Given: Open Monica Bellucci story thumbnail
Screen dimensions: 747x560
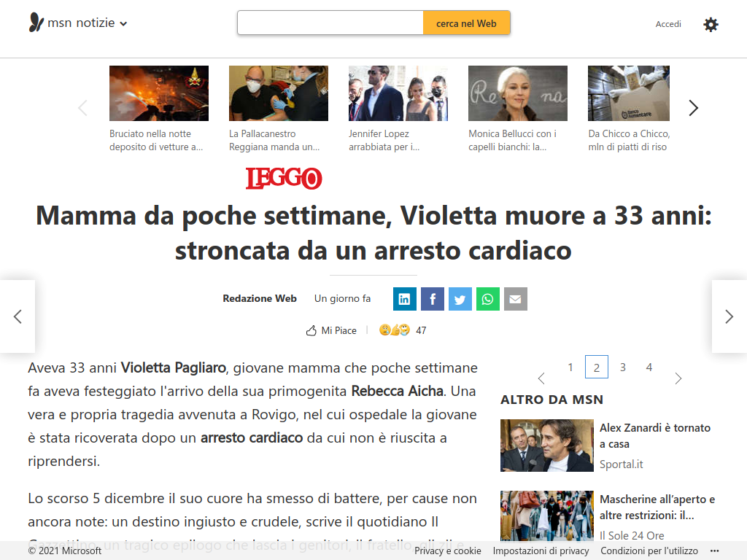Looking at the screenshot, I should pos(518,93).
